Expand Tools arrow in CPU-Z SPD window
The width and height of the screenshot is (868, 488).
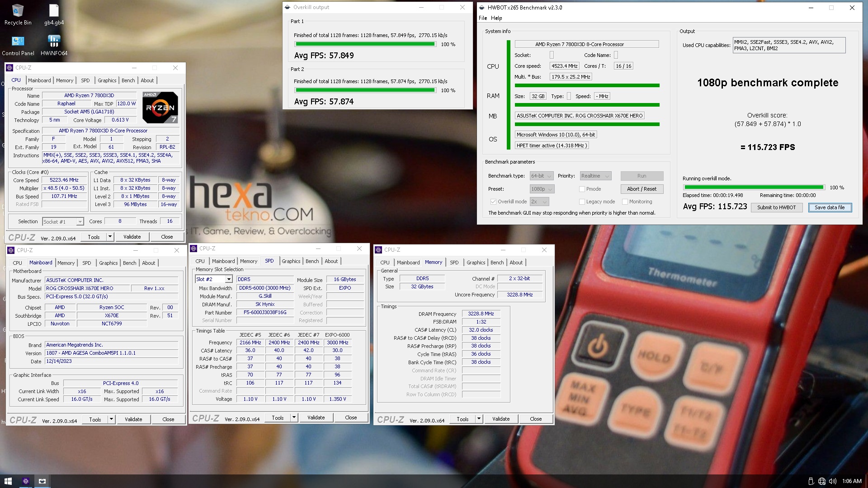(x=293, y=418)
